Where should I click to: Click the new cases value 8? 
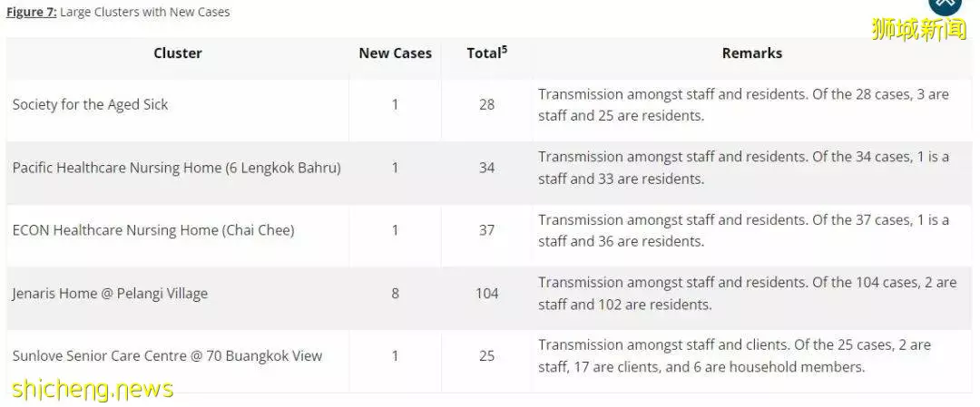click(x=395, y=294)
